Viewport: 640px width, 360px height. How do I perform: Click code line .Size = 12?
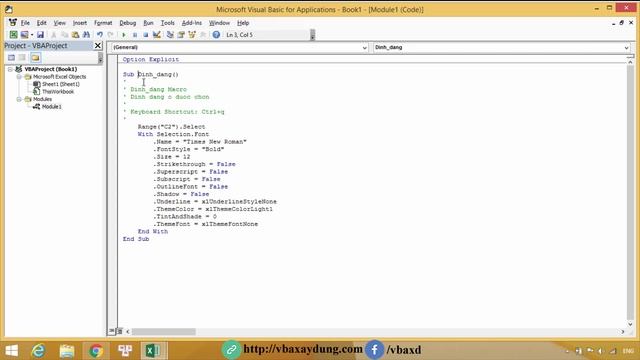pyautogui.click(x=172, y=157)
